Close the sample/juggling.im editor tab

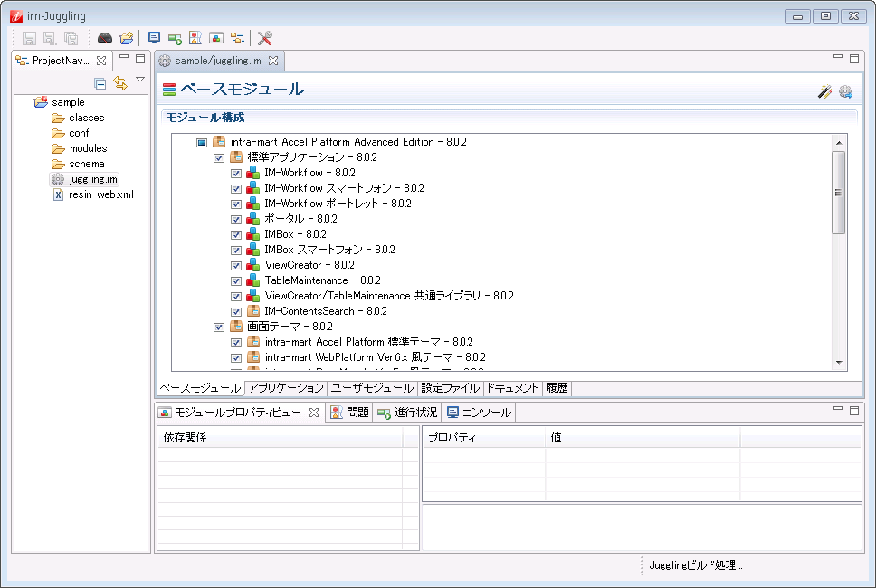click(x=273, y=61)
